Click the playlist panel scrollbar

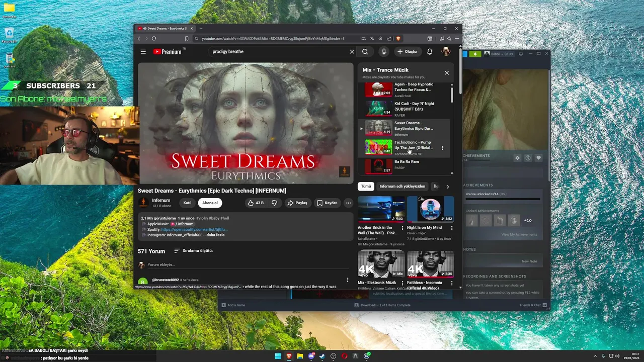[452, 95]
